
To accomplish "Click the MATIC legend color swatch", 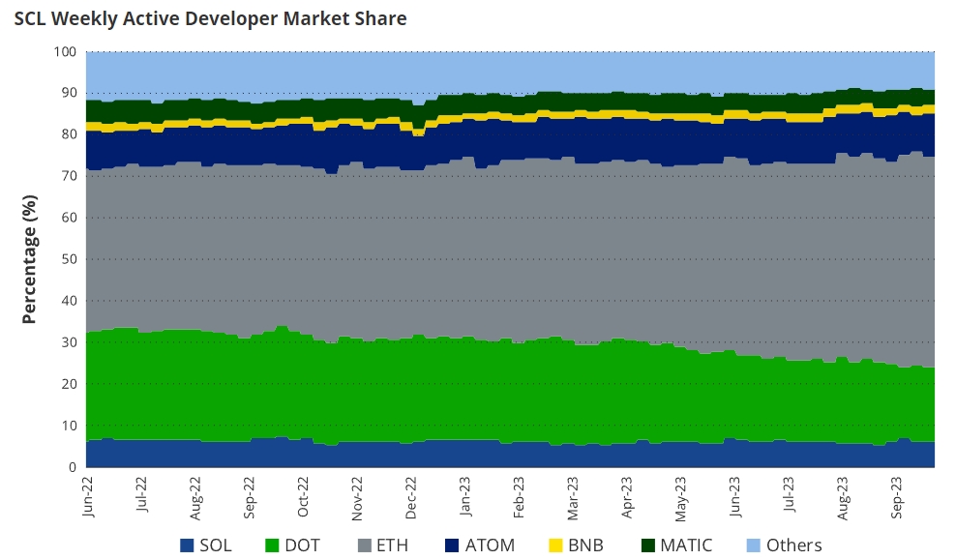I will click(x=647, y=545).
